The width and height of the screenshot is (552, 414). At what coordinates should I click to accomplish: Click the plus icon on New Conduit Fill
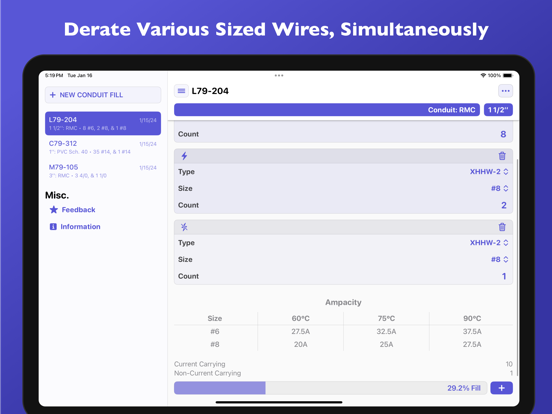pos(53,95)
